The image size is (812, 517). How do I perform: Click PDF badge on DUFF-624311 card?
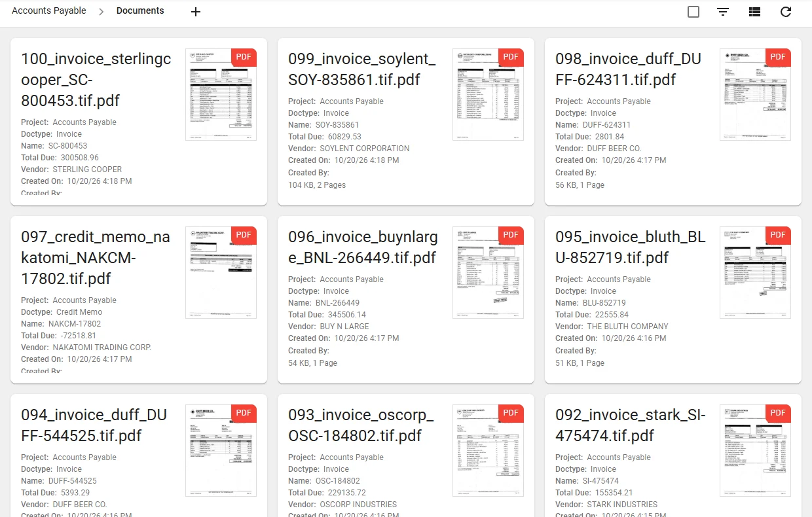[x=778, y=58]
